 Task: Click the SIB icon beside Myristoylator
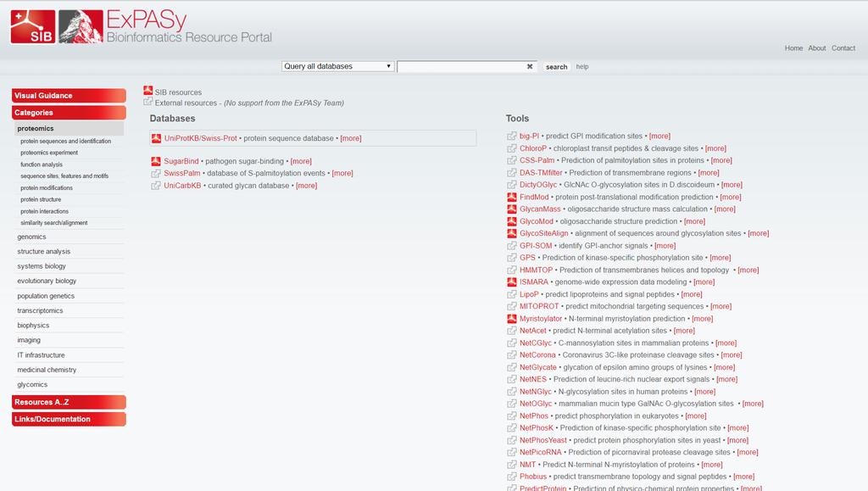512,319
